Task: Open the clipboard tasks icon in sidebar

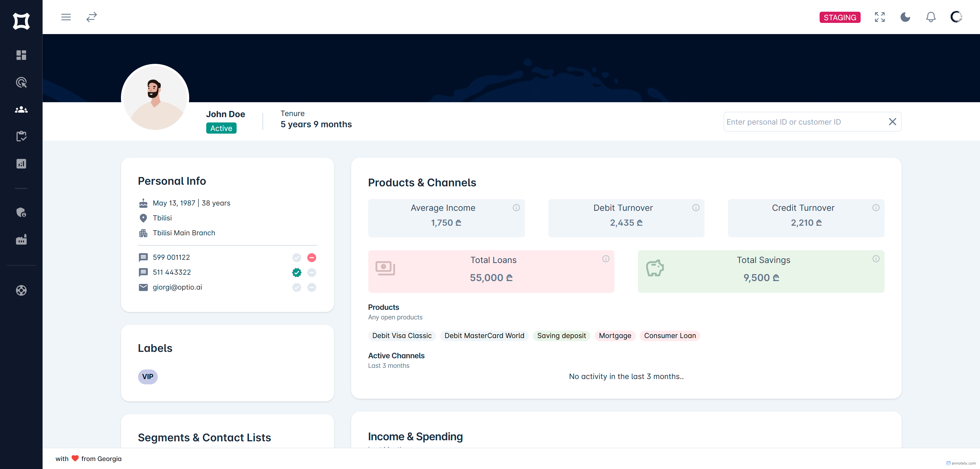Action: click(21, 136)
